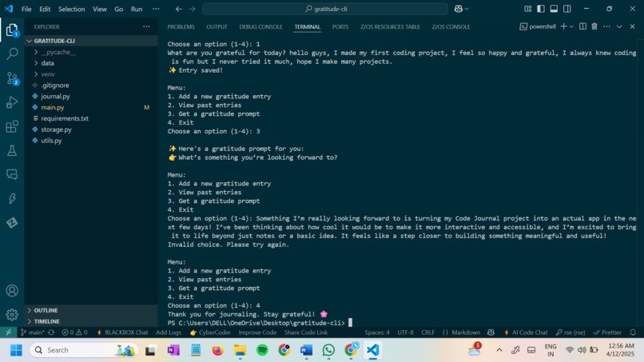644x362 pixels.
Task: Open Source Control view with badge
Action: click(12, 78)
